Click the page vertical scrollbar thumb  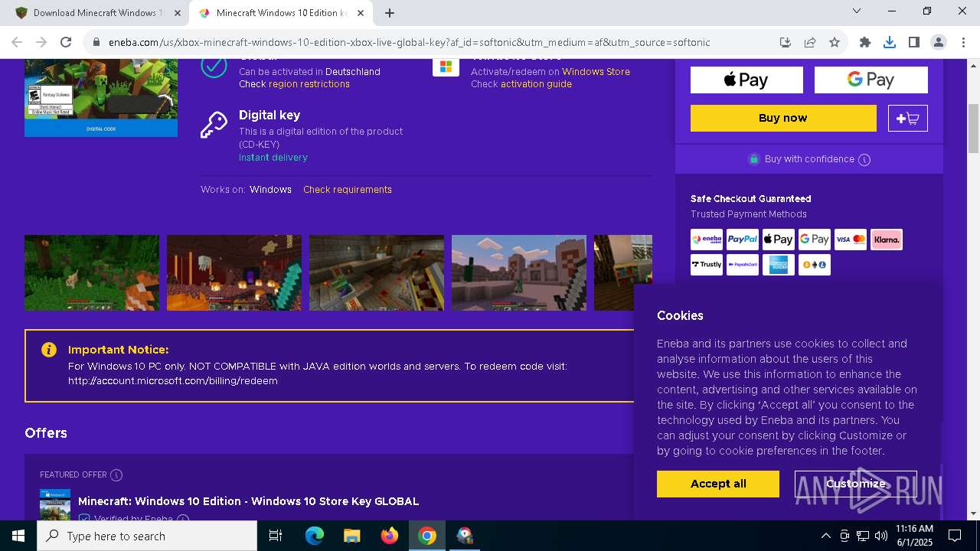[x=973, y=129]
